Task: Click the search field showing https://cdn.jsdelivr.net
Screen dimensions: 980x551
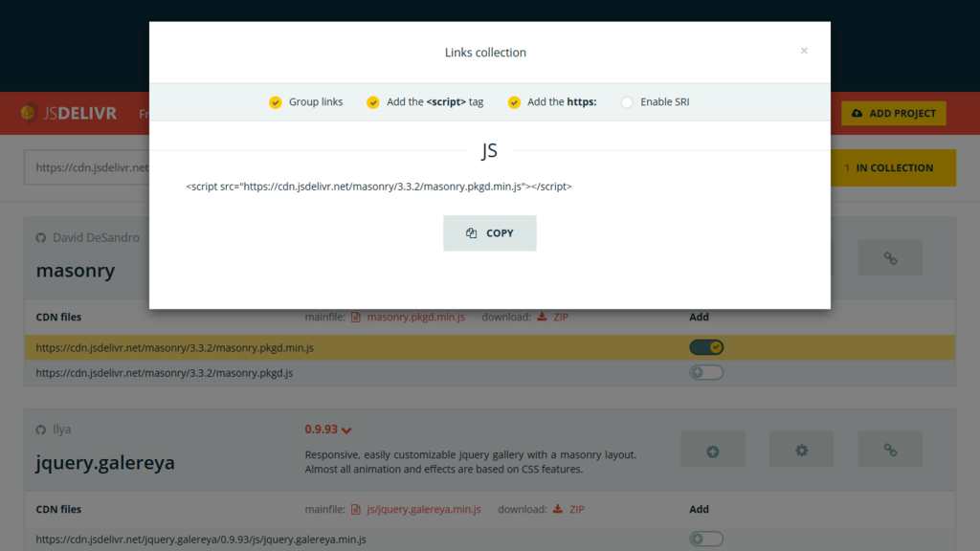Action: pyautogui.click(x=87, y=167)
